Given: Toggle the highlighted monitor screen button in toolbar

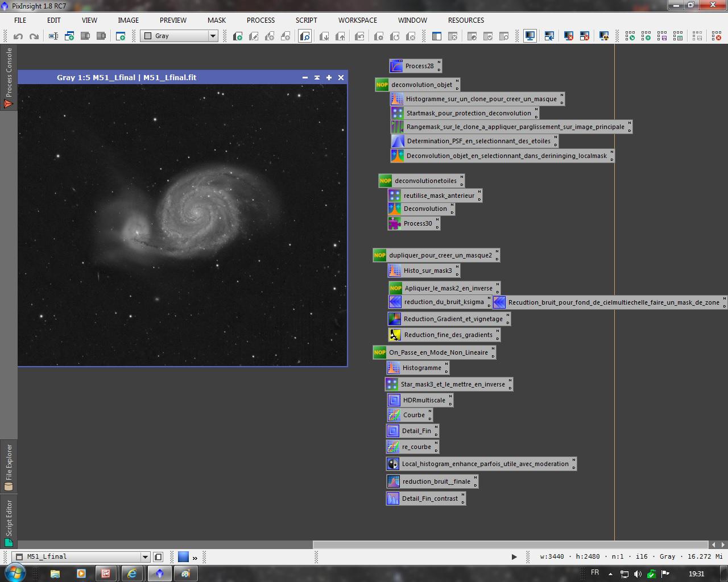Looking at the screenshot, I should pyautogui.click(x=530, y=36).
